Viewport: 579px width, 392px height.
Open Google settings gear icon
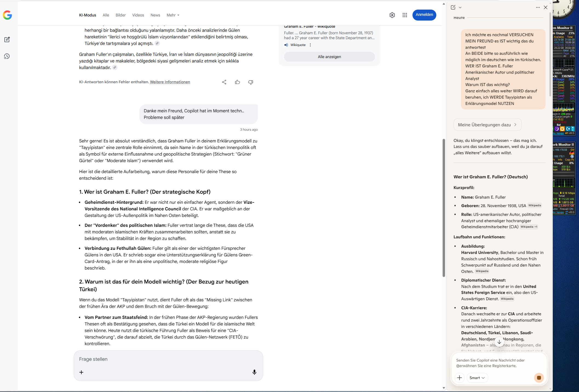[392, 15]
